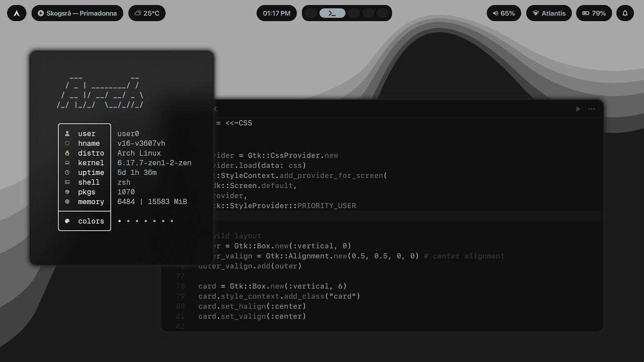This screenshot has width=644, height=362.
Task: Click the 01:17 PM clock
Action: point(277,13)
